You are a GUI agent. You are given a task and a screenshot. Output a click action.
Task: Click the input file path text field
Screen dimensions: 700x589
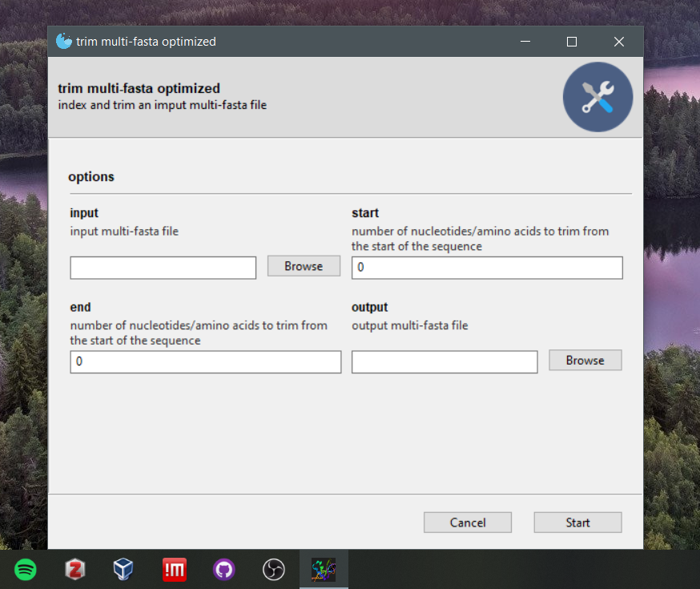pos(163,268)
